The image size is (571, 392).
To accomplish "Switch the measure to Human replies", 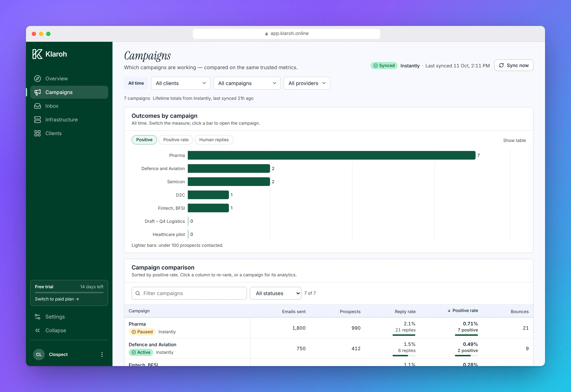I will point(214,140).
